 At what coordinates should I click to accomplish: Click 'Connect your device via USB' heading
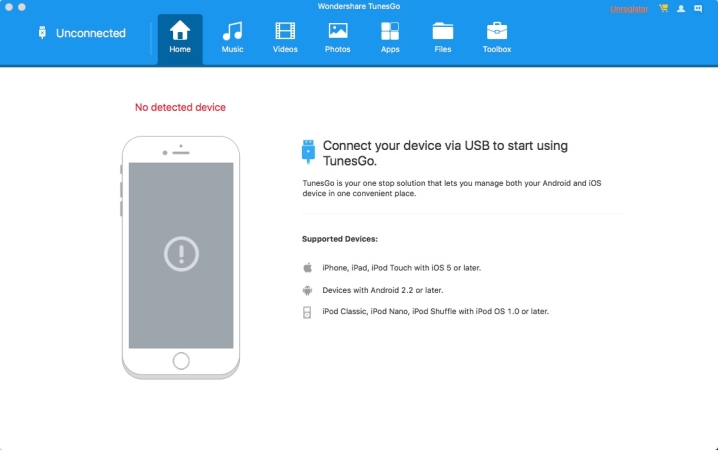445,153
